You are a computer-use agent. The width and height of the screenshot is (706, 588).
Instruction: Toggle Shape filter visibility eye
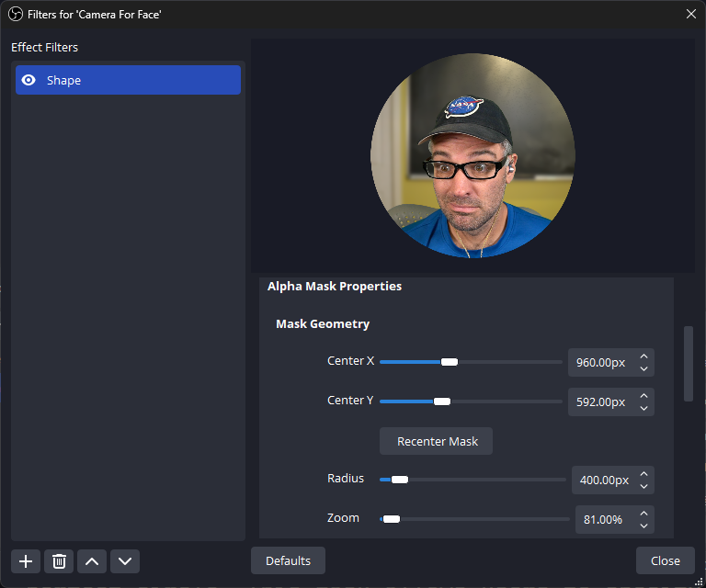tap(28, 80)
